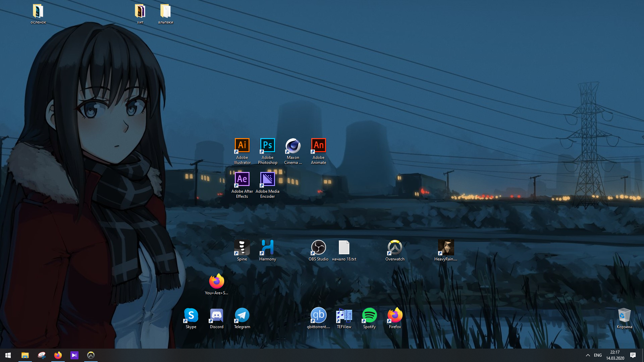Show hidden system tray icons
Image resolution: width=644 pixels, height=362 pixels.
588,355
